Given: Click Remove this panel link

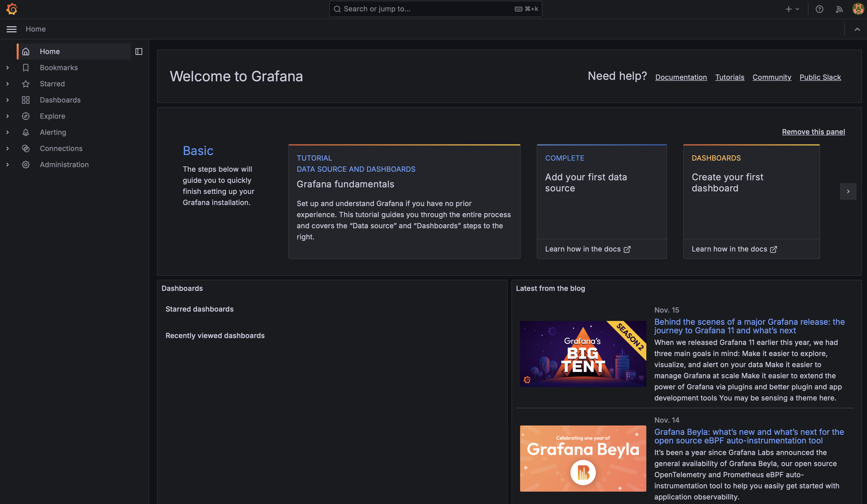Looking at the screenshot, I should click(x=813, y=132).
